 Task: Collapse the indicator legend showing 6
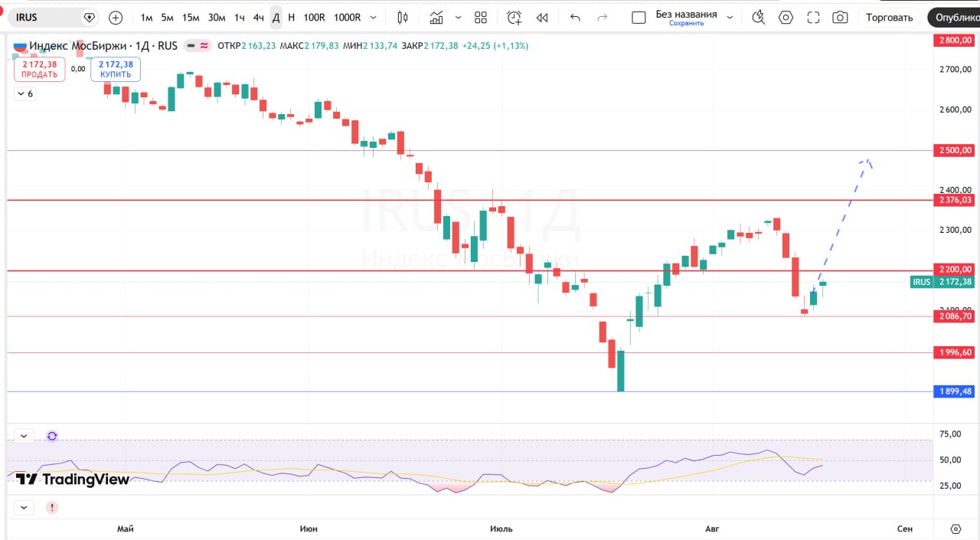(x=24, y=93)
